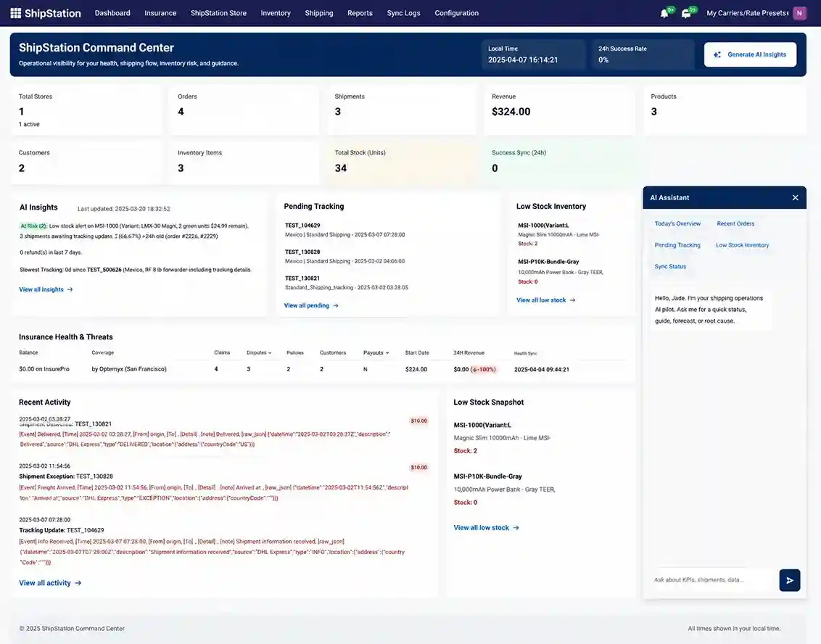This screenshot has width=821, height=644.
Task: Select Pending Tracking quick prompt
Action: coord(677,245)
